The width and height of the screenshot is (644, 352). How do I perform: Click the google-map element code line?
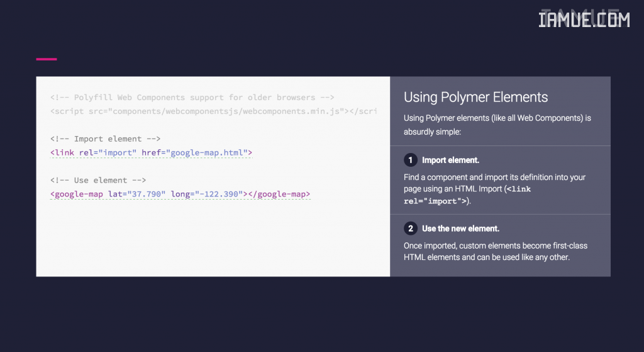pyautogui.click(x=180, y=194)
